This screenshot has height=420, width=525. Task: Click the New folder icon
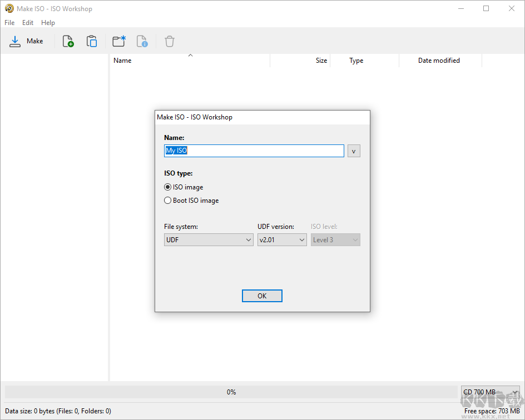click(x=118, y=41)
